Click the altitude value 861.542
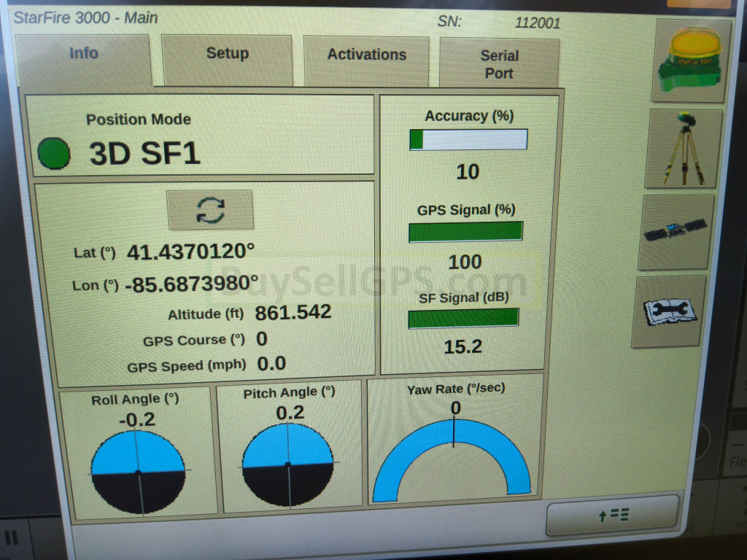This screenshot has height=560, width=747. (293, 312)
